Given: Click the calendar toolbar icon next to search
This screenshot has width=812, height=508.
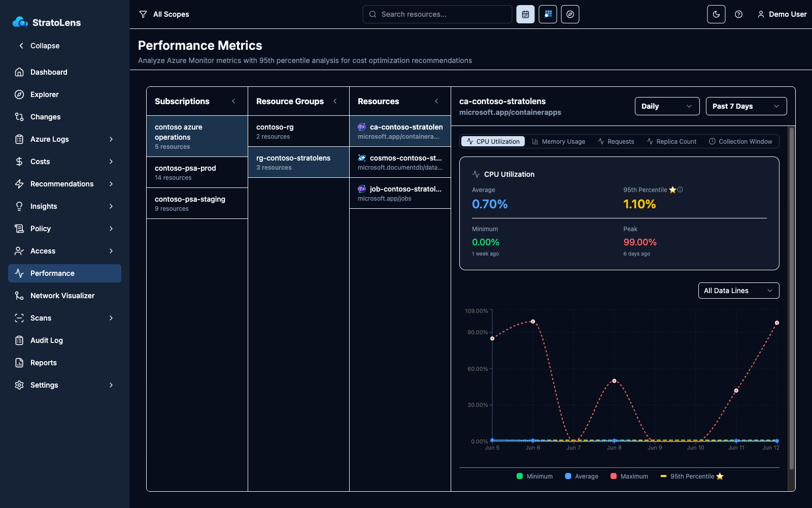Looking at the screenshot, I should (x=525, y=14).
